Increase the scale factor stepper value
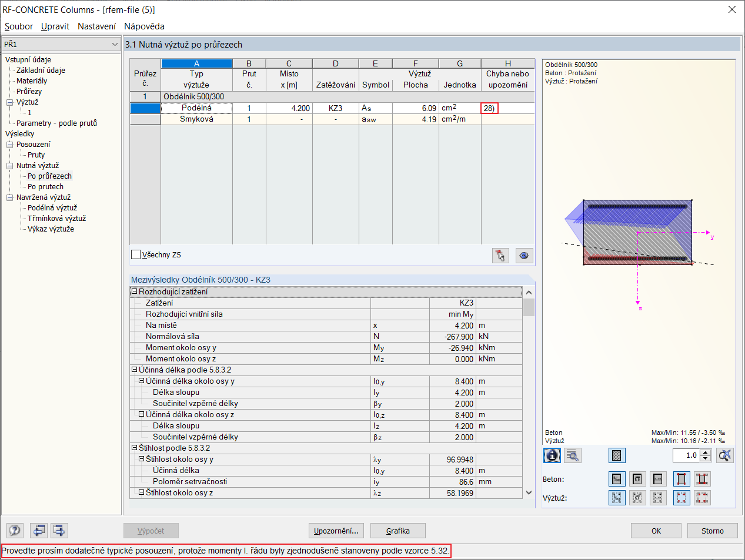This screenshot has height=560, width=745. (706, 452)
